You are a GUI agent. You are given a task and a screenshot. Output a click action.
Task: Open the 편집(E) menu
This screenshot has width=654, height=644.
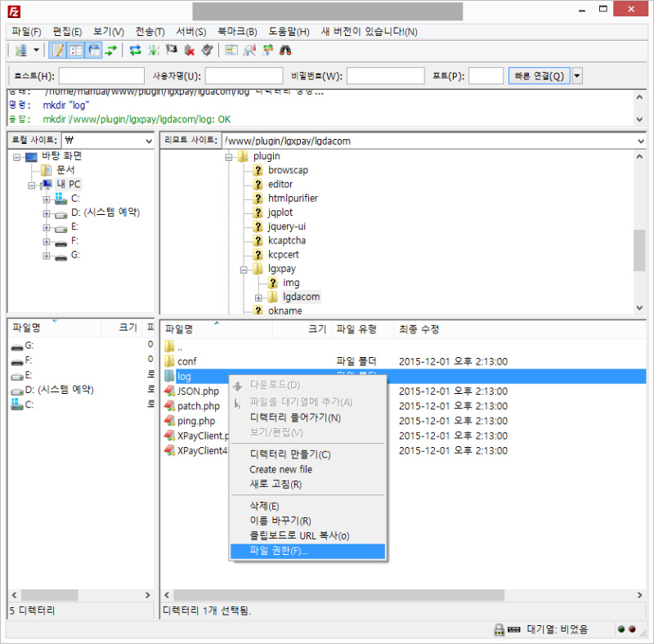[67, 32]
